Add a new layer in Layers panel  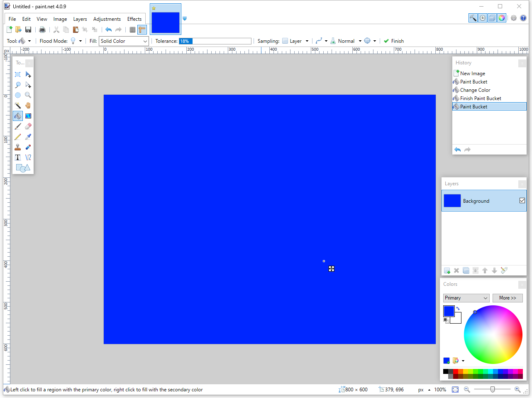pos(447,270)
